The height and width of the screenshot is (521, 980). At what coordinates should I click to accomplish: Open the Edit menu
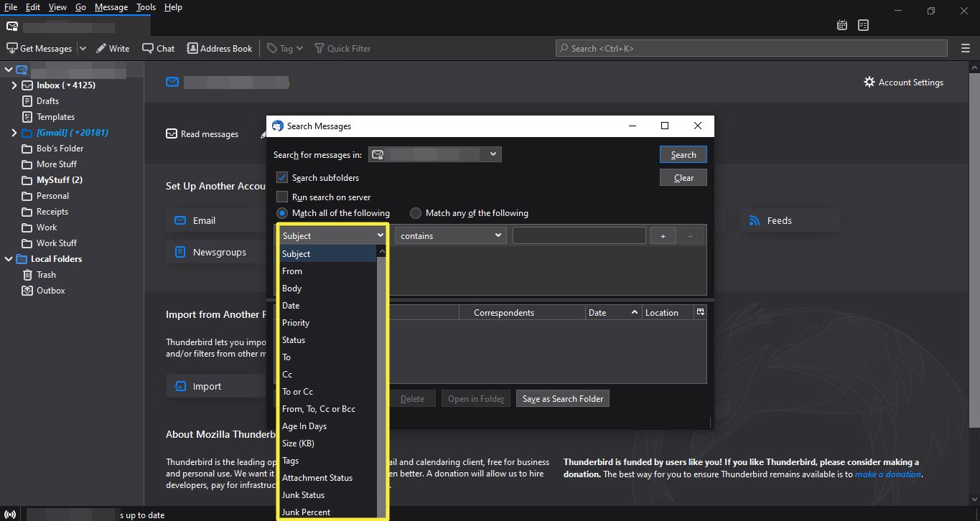coord(33,7)
